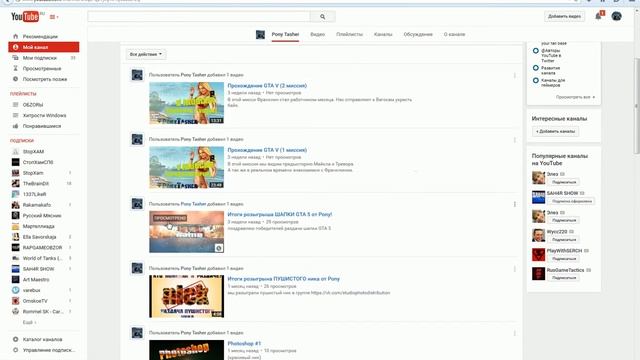Open the account avatar menu

point(616,16)
